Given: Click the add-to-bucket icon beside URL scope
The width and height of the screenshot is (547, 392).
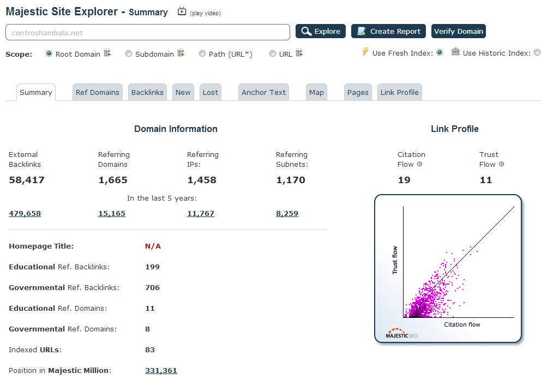Looking at the screenshot, I should tap(299, 53).
